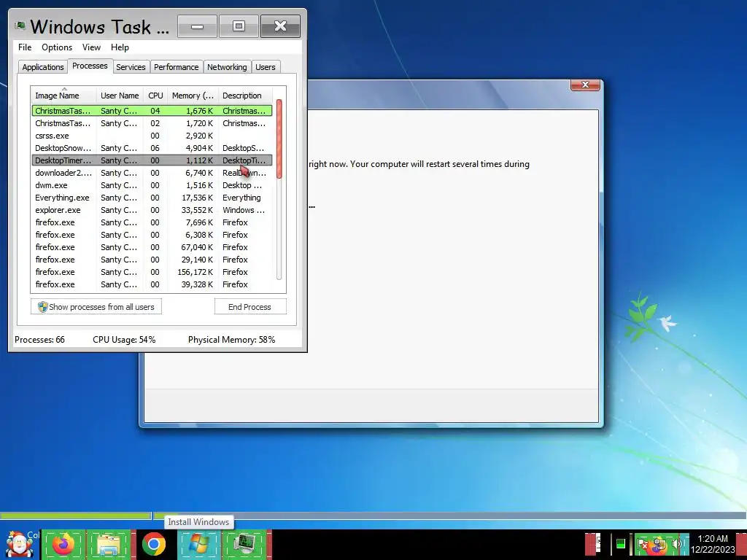
Task: Open the File menu
Action: (x=25, y=47)
